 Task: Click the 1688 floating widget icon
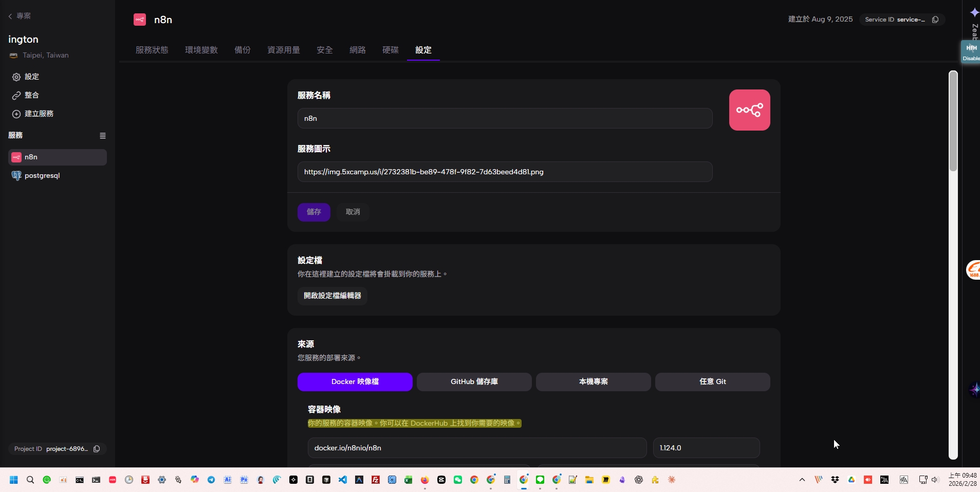tap(973, 270)
